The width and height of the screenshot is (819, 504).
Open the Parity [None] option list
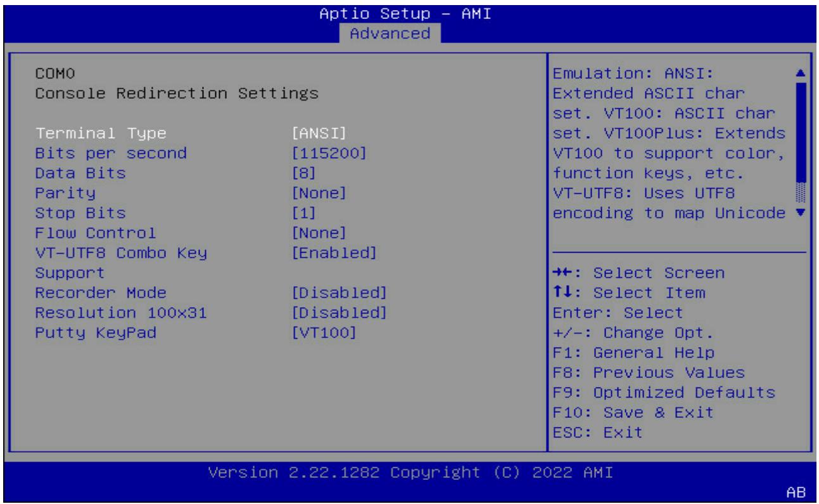tap(317, 192)
